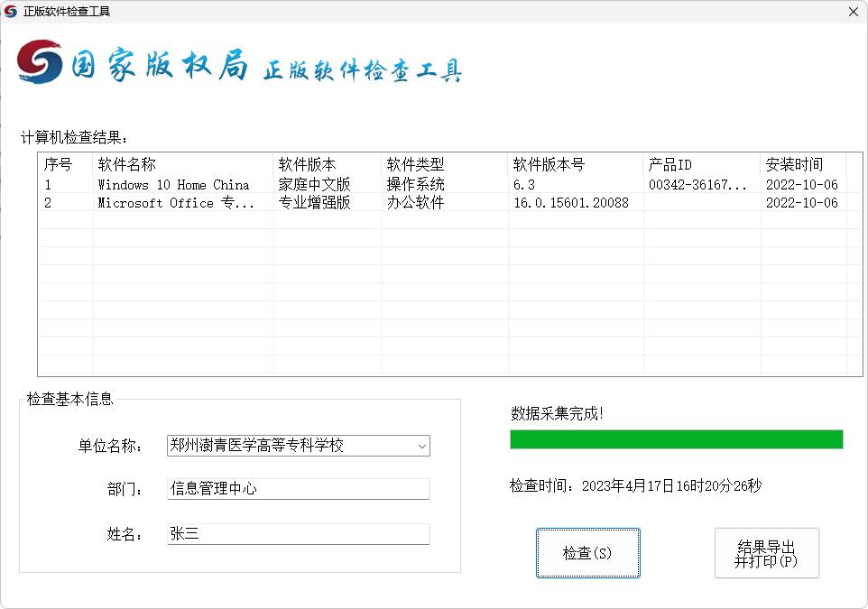This screenshot has height=609, width=868.
Task: Click the 姓名 field label
Action: (125, 534)
